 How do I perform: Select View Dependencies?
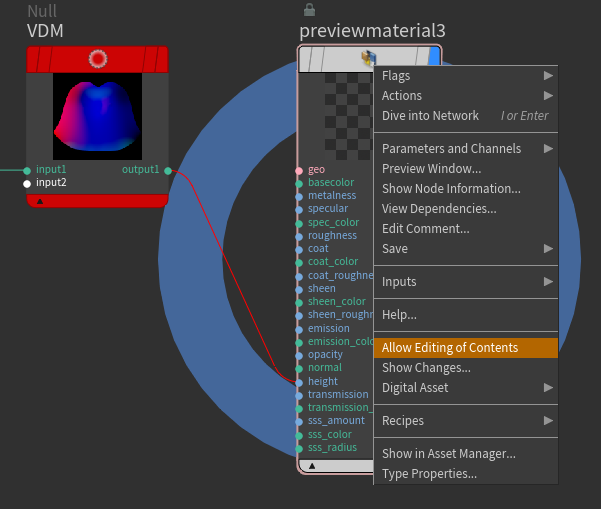coord(466,209)
